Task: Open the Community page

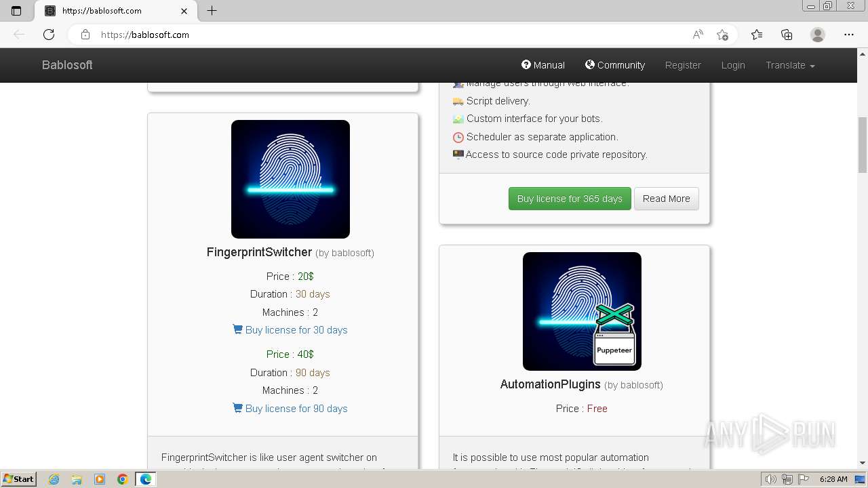Action: tap(614, 65)
